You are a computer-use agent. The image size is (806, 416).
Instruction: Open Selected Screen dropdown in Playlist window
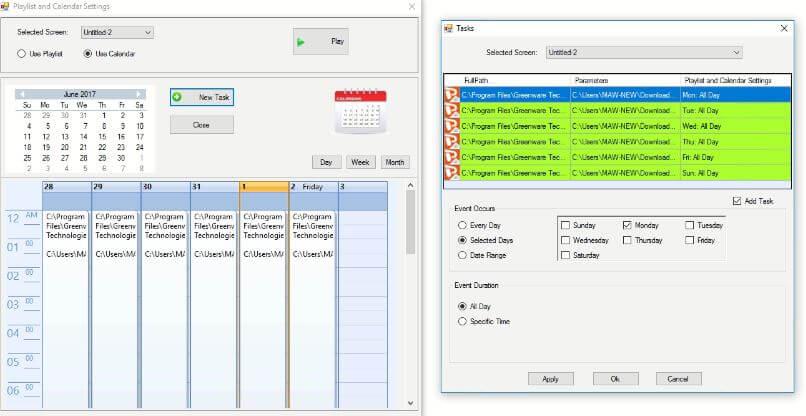tap(117, 32)
